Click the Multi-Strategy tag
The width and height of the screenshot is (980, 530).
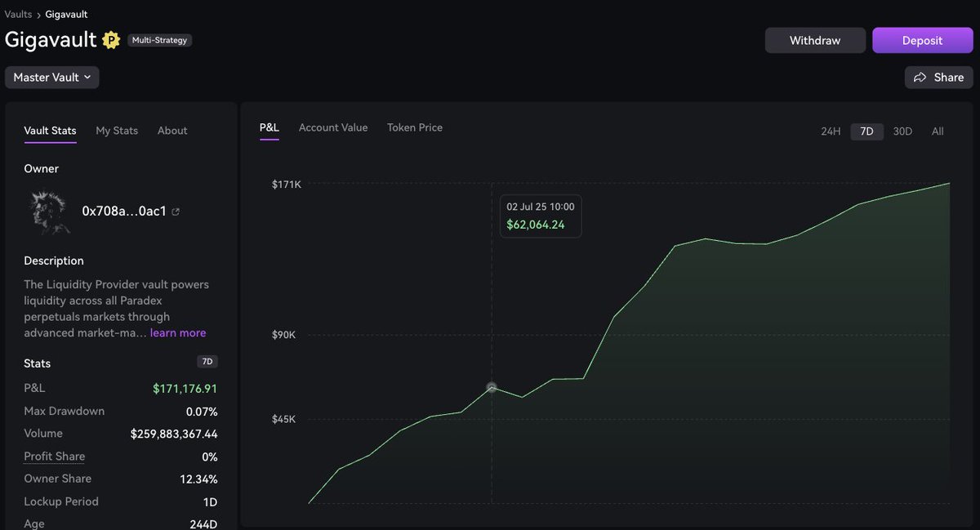tap(160, 40)
